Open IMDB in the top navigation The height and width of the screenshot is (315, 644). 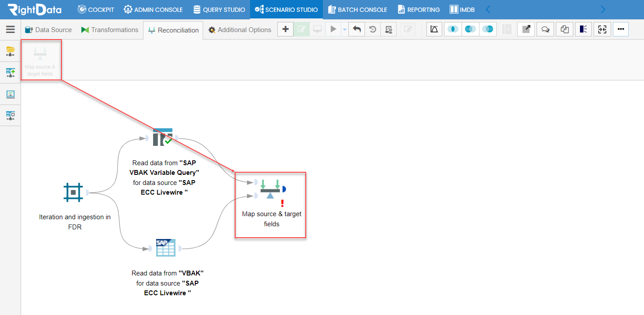pyautogui.click(x=462, y=10)
